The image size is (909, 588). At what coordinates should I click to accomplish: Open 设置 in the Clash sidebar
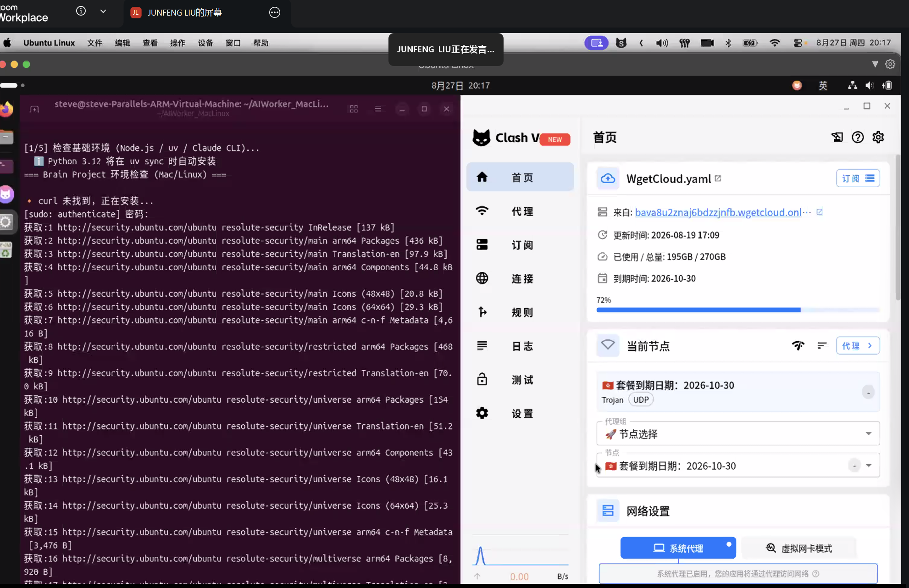(520, 413)
